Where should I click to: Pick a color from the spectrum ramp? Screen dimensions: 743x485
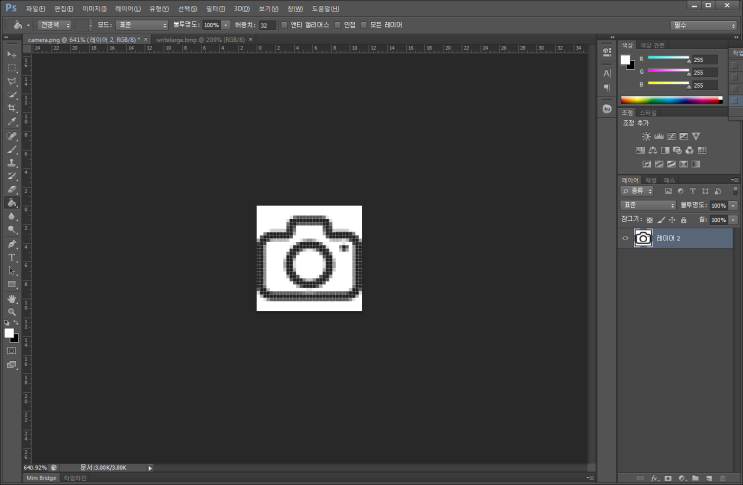[672, 100]
